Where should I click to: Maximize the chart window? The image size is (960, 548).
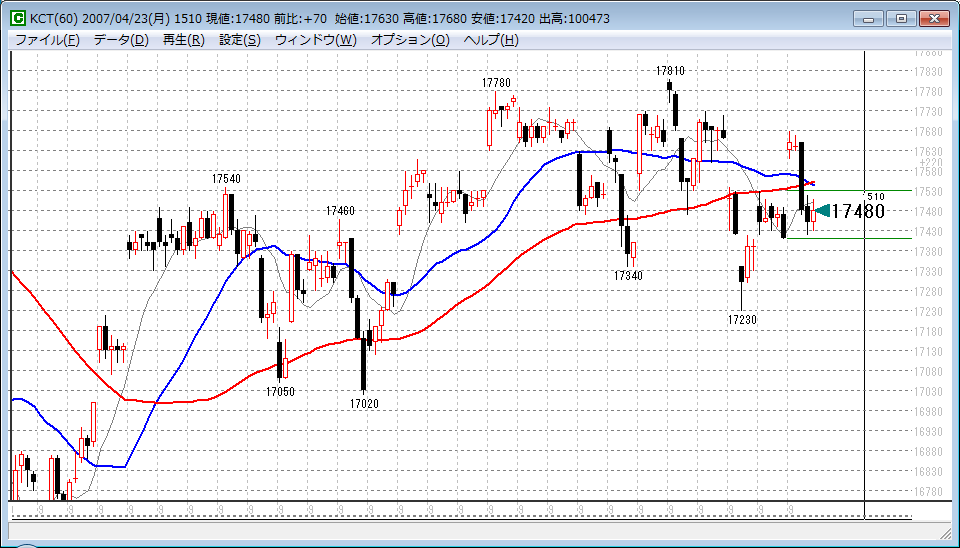[902, 18]
